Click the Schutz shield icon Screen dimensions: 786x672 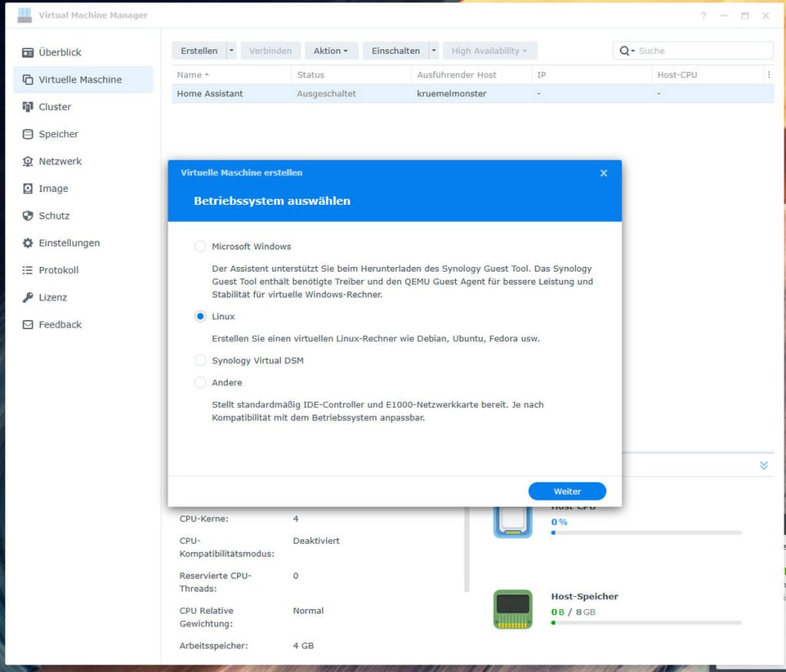tap(28, 216)
